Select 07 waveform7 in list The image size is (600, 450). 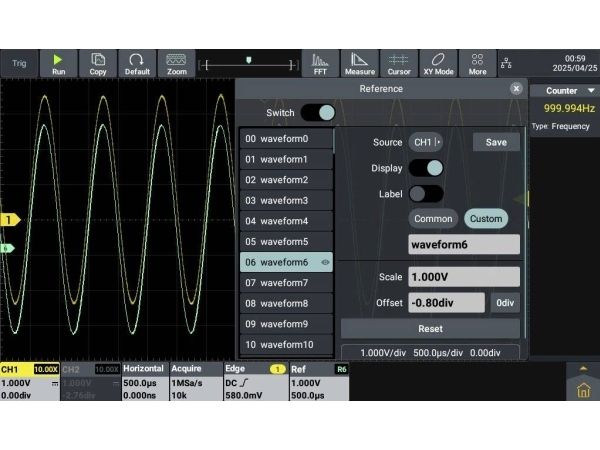pyautogui.click(x=286, y=283)
